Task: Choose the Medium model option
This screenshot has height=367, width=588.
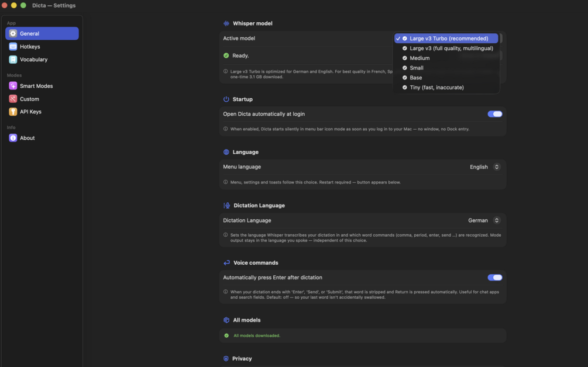Action: point(446,58)
